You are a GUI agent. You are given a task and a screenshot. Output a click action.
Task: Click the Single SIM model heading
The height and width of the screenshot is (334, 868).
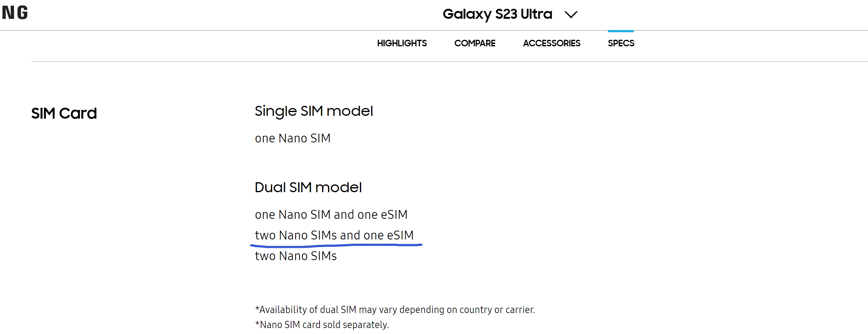[x=314, y=111]
